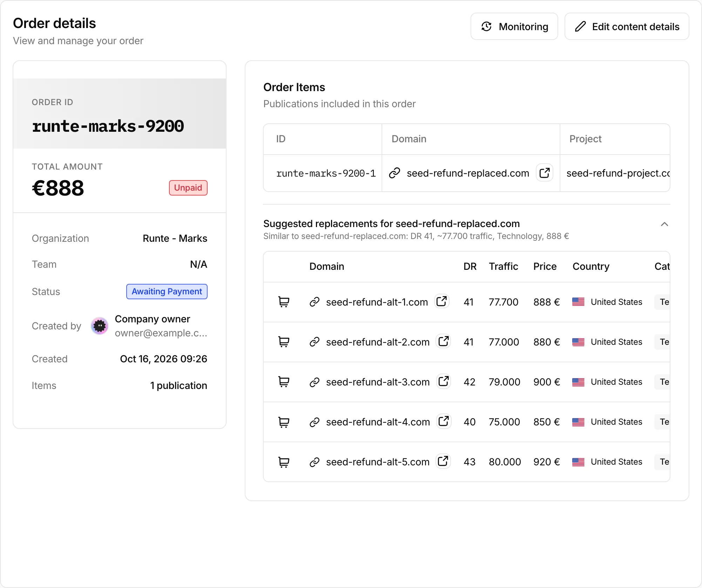
Task: Add seed-refund-alt-2.com to cart
Action: [x=284, y=342]
